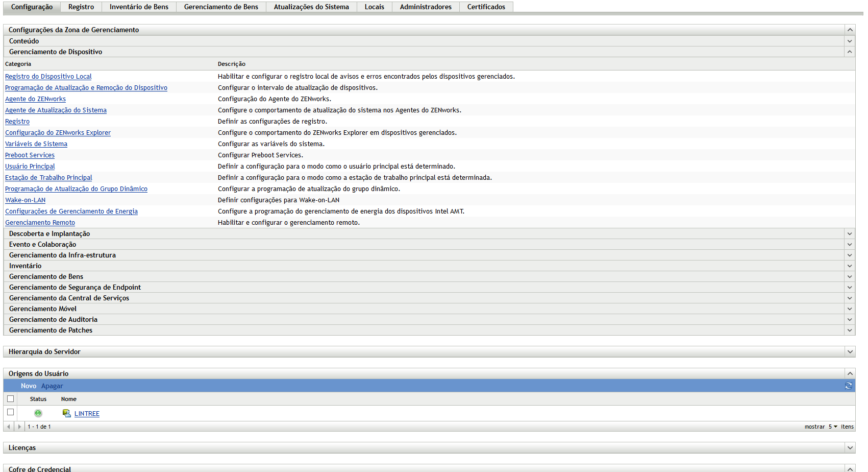The width and height of the screenshot is (868, 472).
Task: Open the Gerenciamento Remoto link
Action: click(40, 223)
